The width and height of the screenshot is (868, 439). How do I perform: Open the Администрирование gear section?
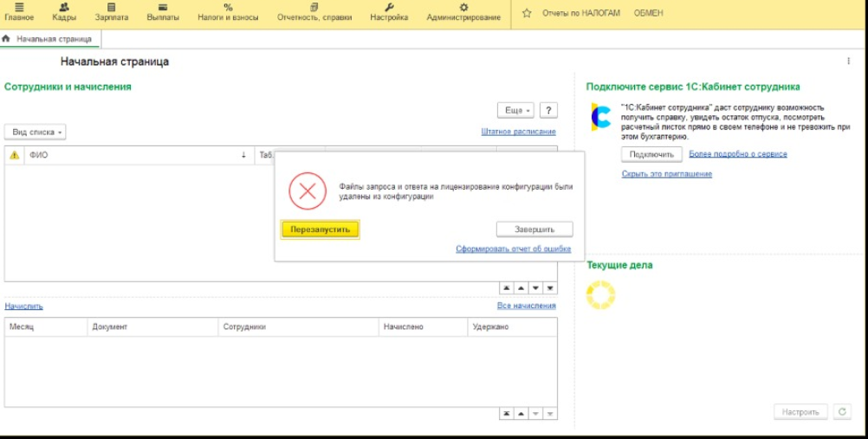click(x=463, y=12)
